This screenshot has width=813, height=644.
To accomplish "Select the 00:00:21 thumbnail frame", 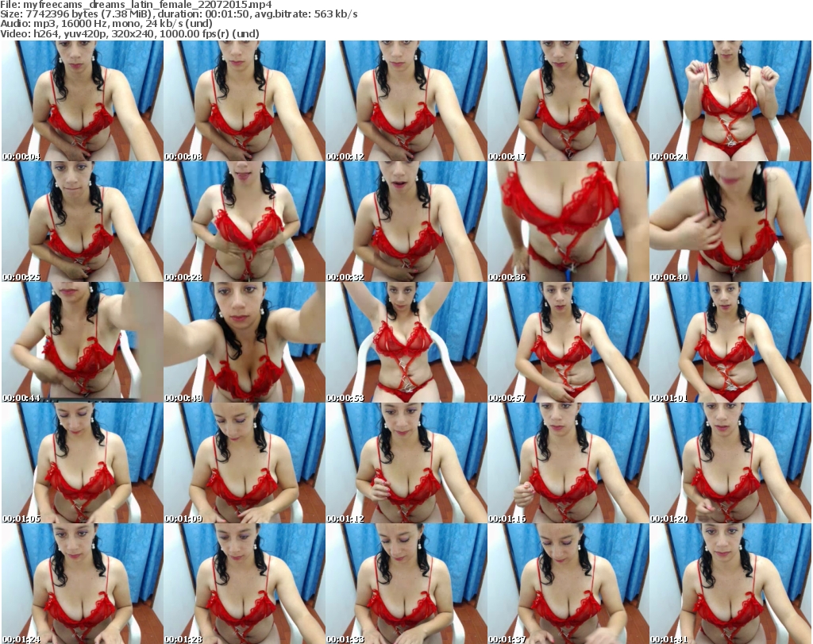I will pyautogui.click(x=730, y=101).
